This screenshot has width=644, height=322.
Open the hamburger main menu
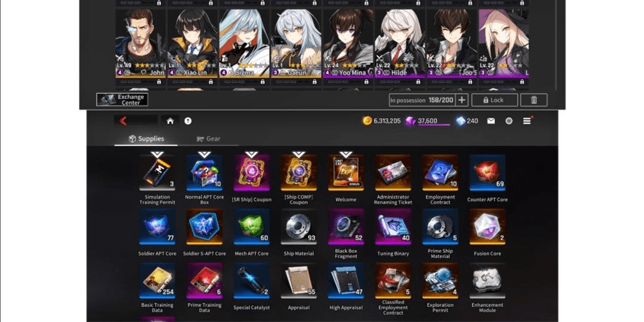point(527,121)
